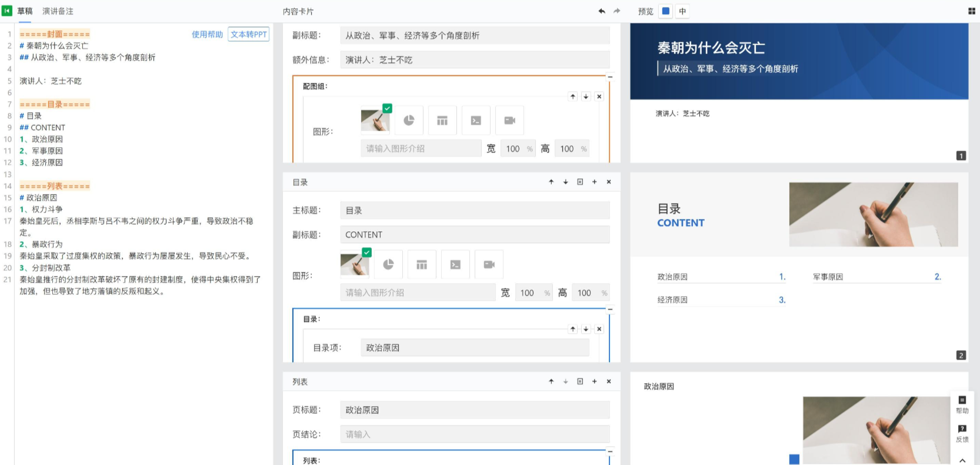Collapse the 目录 items section with the minus

610,310
